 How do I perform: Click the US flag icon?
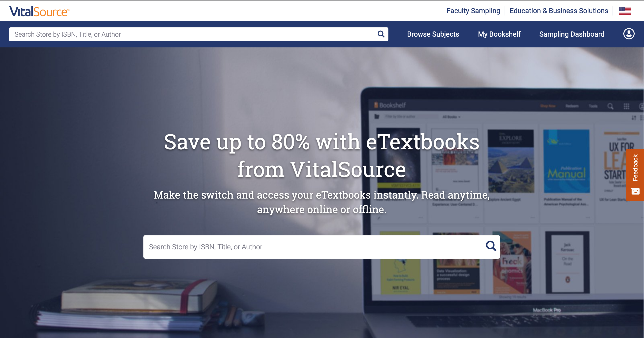point(625,11)
